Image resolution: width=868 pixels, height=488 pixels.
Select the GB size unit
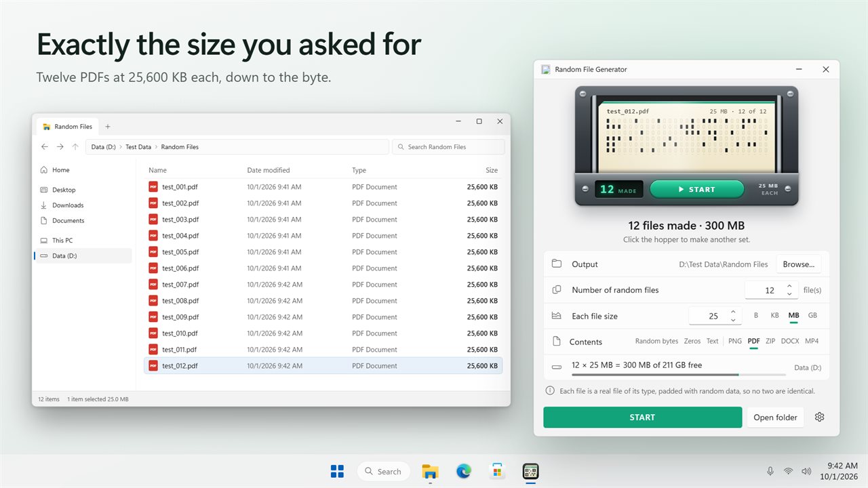812,316
